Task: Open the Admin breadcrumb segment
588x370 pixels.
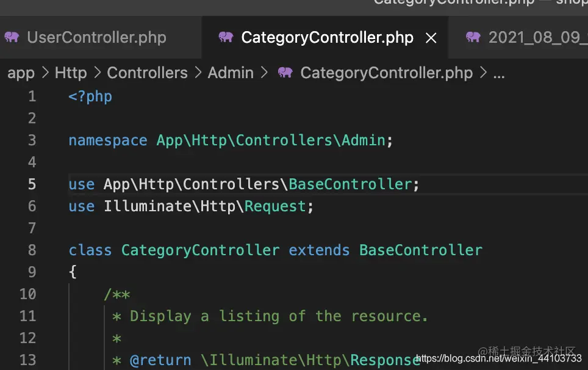Action: pyautogui.click(x=231, y=73)
